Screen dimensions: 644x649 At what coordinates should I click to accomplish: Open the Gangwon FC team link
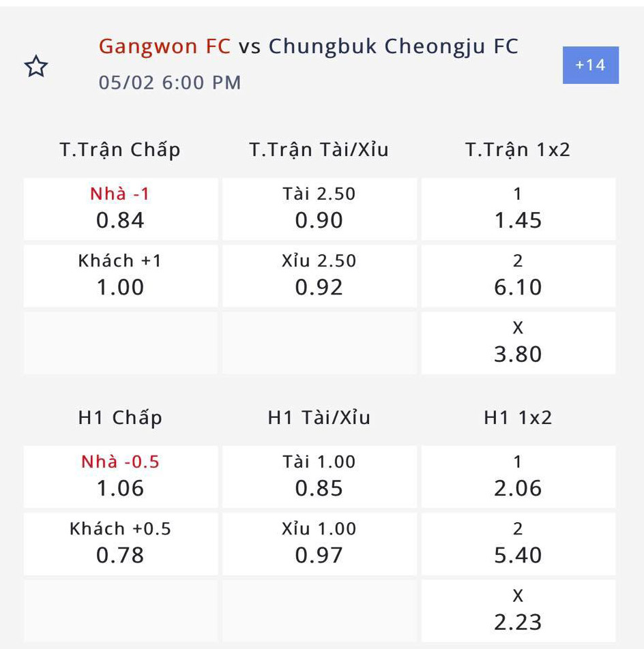point(165,46)
